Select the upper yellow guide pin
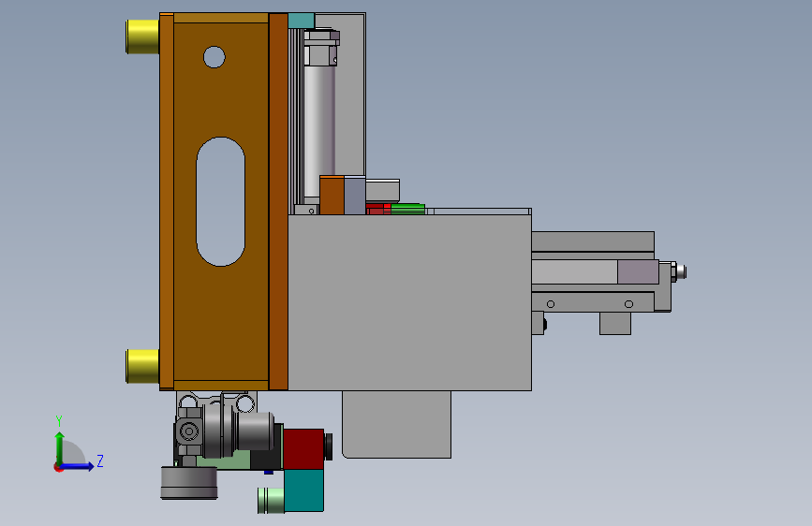 (x=142, y=37)
